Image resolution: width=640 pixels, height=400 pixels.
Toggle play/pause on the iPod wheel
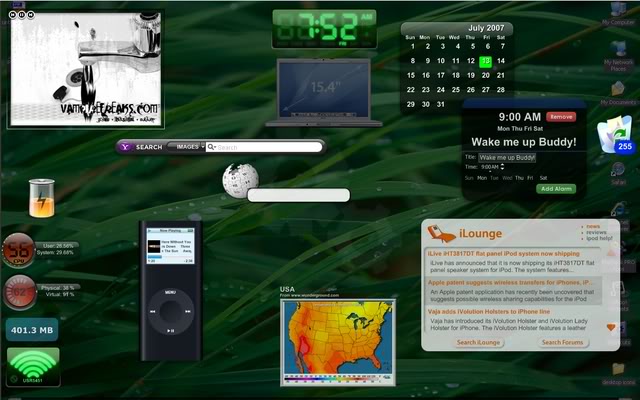171,330
